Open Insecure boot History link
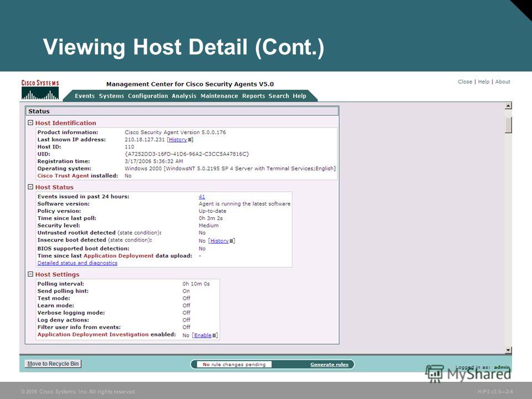This screenshot has width=532, height=399. [219, 241]
